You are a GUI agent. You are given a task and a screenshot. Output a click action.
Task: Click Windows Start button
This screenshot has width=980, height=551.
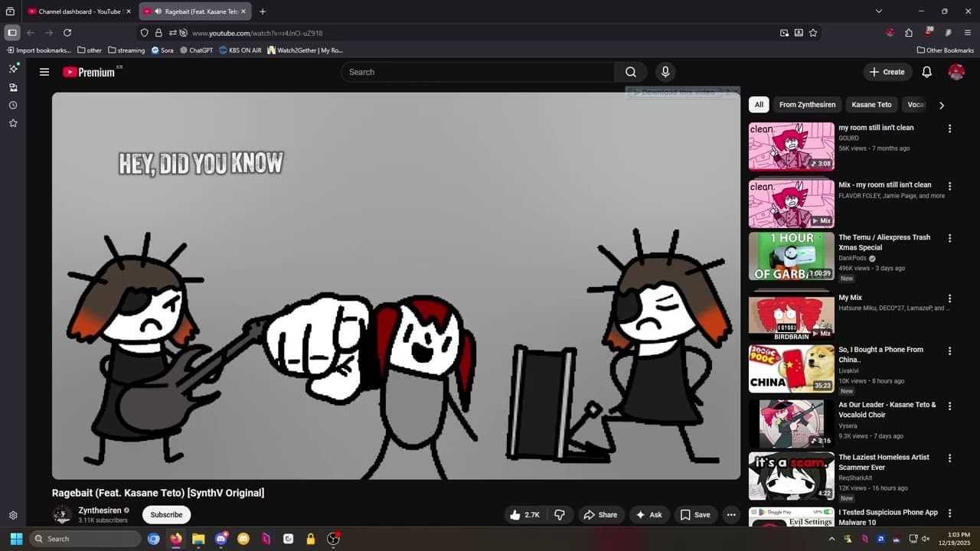pos(16,539)
